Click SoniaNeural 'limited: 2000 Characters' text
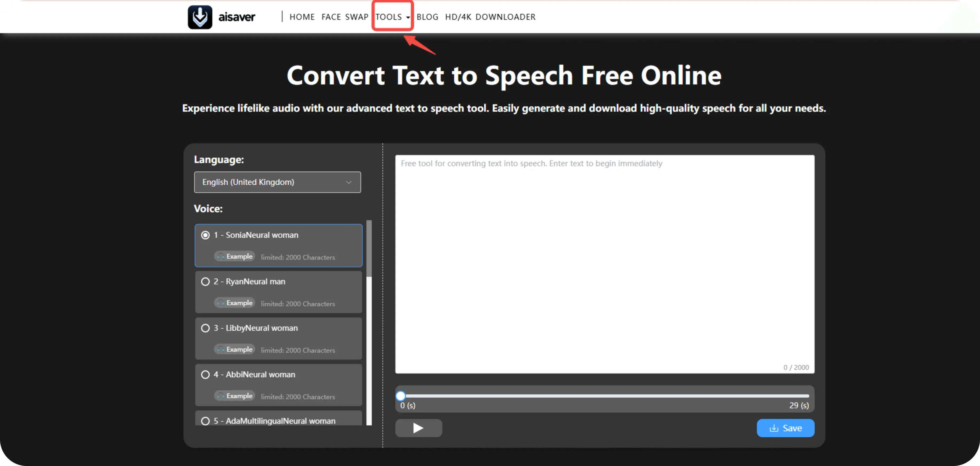Viewport: 980px width, 466px height. click(x=298, y=257)
